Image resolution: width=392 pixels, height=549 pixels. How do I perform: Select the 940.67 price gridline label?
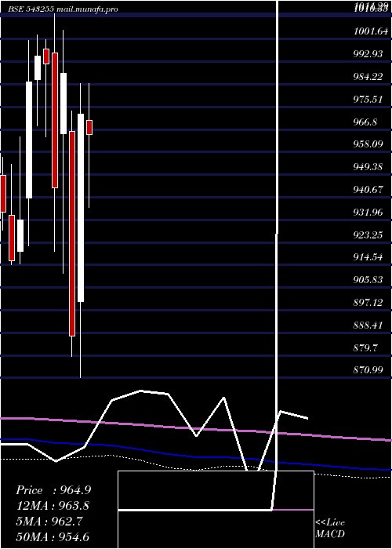pos(368,190)
